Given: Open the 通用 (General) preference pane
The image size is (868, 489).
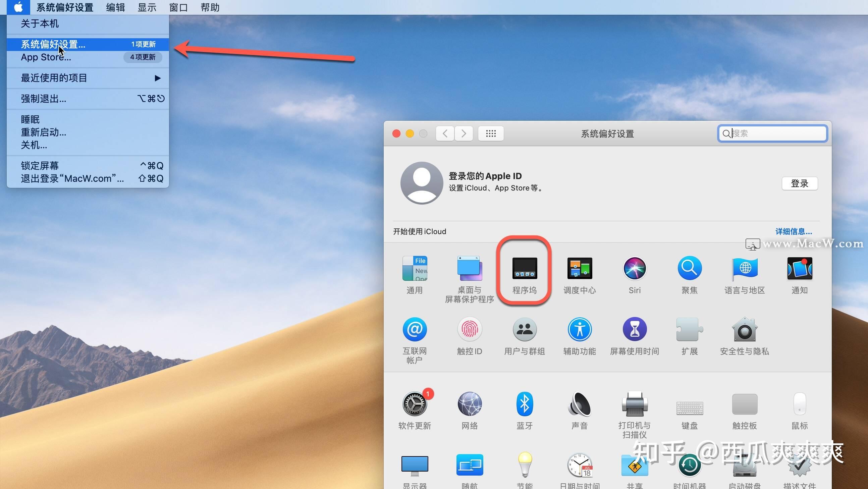Looking at the screenshot, I should tap(415, 269).
